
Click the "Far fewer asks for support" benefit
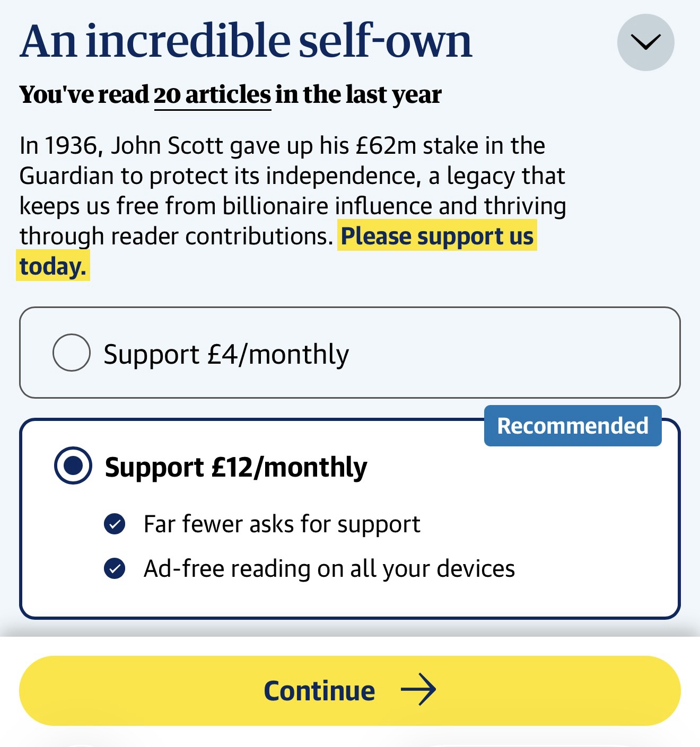click(x=282, y=524)
